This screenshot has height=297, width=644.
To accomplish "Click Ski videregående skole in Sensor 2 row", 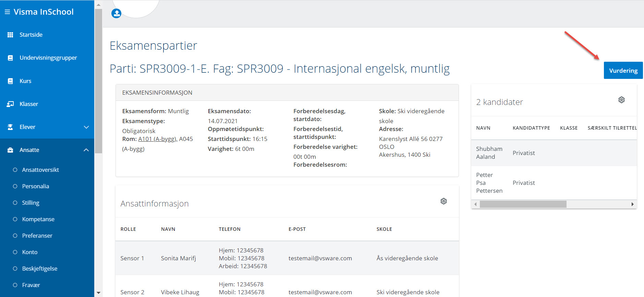I will pos(408,292).
